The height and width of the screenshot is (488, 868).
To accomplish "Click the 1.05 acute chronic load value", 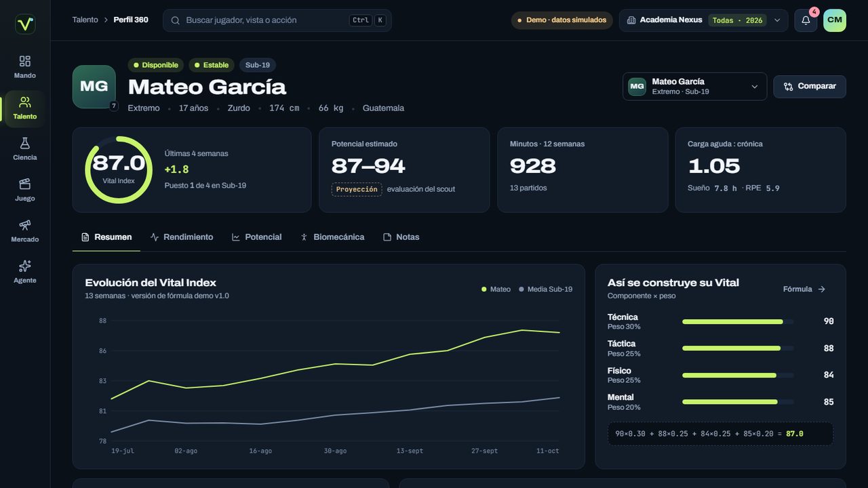I will click(x=714, y=166).
